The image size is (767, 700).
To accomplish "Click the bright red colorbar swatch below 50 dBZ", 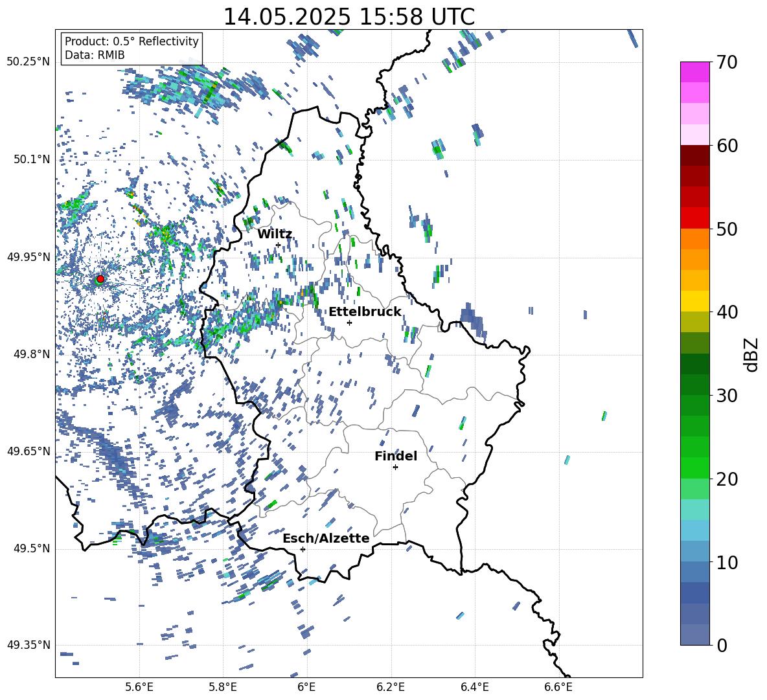I will (695, 218).
